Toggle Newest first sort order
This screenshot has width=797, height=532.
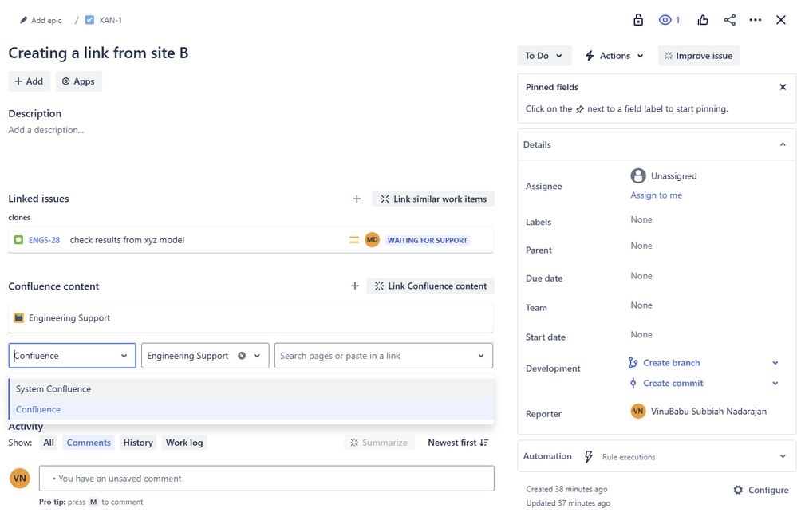pos(458,443)
